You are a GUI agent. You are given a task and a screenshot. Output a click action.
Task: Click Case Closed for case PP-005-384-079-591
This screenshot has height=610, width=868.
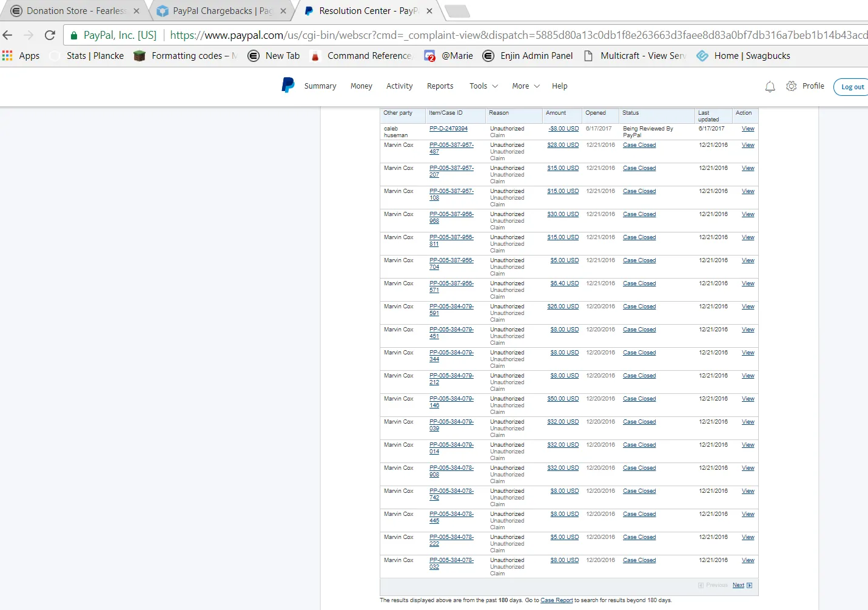coord(639,307)
